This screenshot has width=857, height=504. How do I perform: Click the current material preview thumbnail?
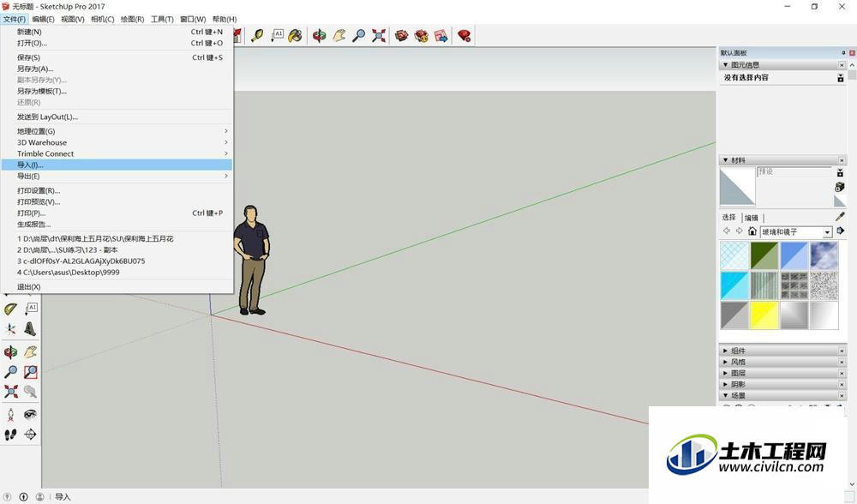tap(737, 186)
